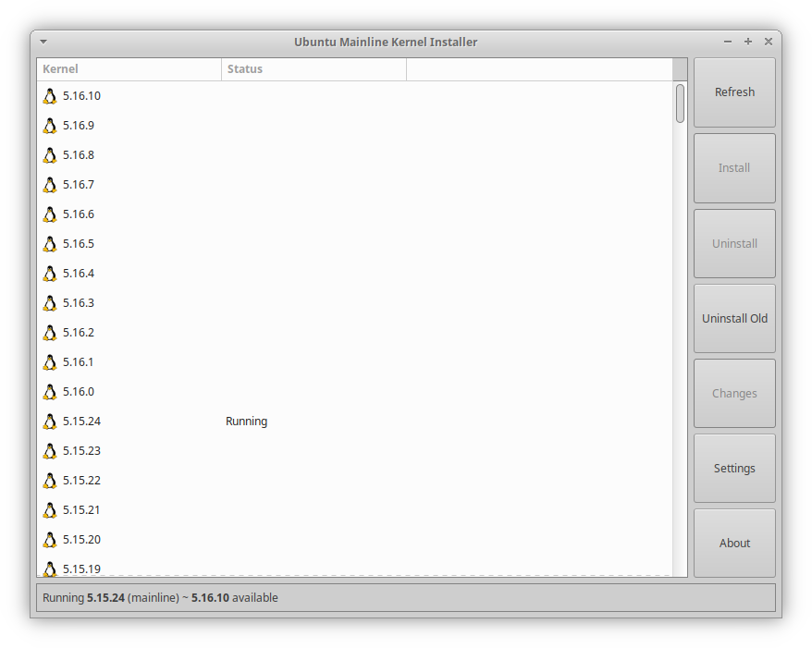Click the Tux icon beside kernel 5.16.1

click(50, 361)
